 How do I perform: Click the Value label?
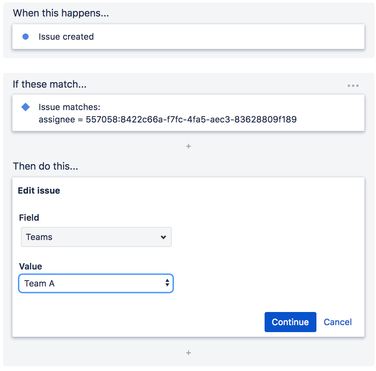[x=30, y=266]
